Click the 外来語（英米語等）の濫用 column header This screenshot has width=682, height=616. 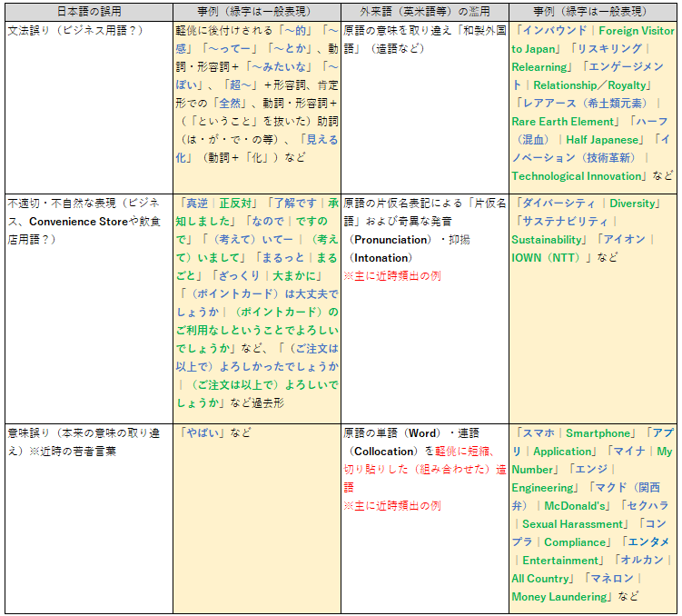click(x=424, y=12)
